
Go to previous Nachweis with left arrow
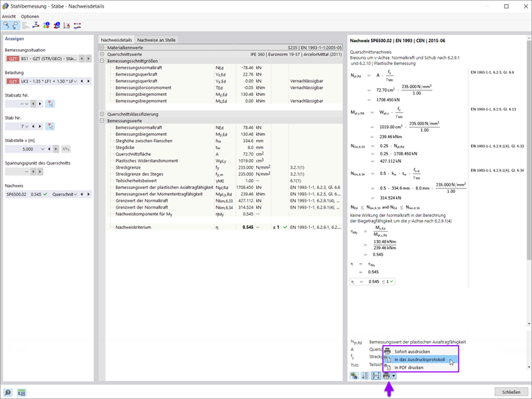tap(82, 195)
